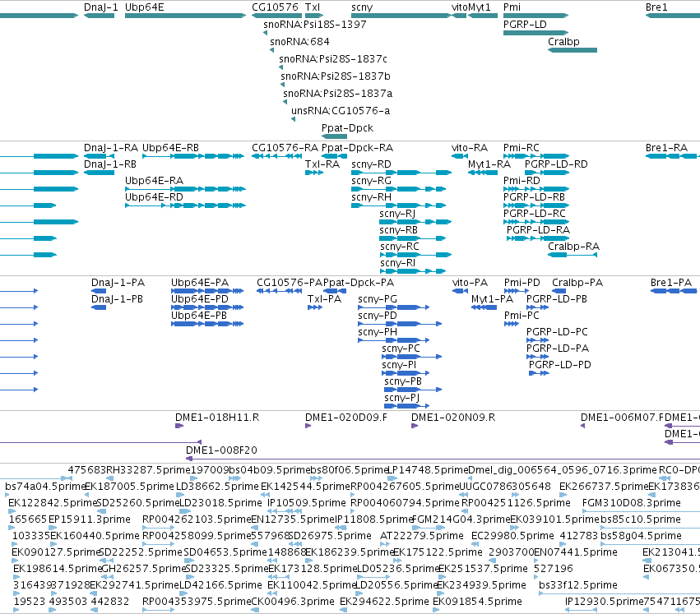Select the Bre1 gene label
The image size is (700, 614).
(656, 7)
